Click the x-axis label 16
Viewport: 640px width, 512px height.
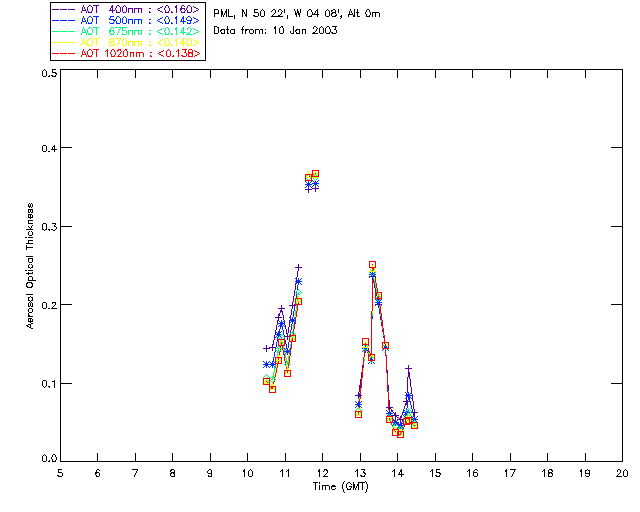pyautogui.click(x=472, y=473)
